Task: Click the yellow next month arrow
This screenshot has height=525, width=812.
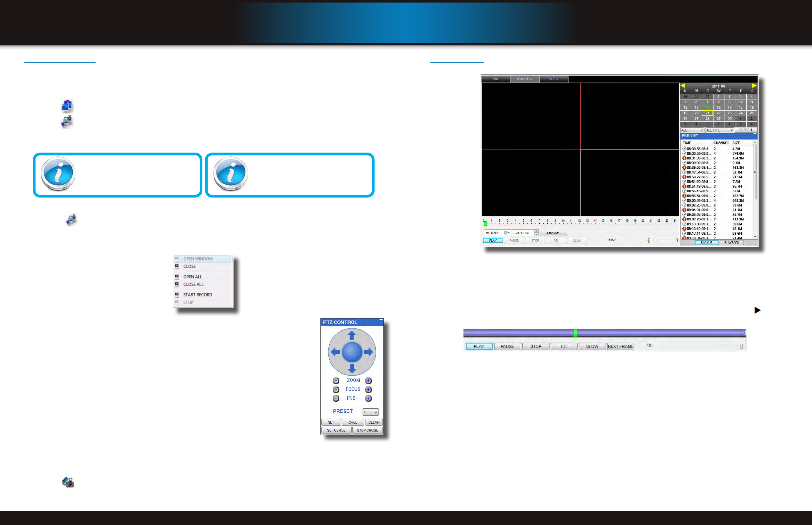Action: (754, 86)
